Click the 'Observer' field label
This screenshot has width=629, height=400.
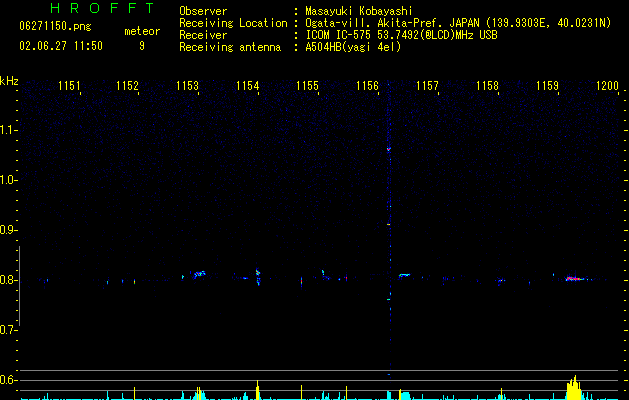click(x=203, y=11)
